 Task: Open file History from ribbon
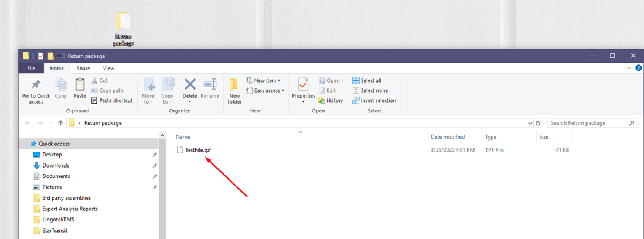(x=330, y=100)
